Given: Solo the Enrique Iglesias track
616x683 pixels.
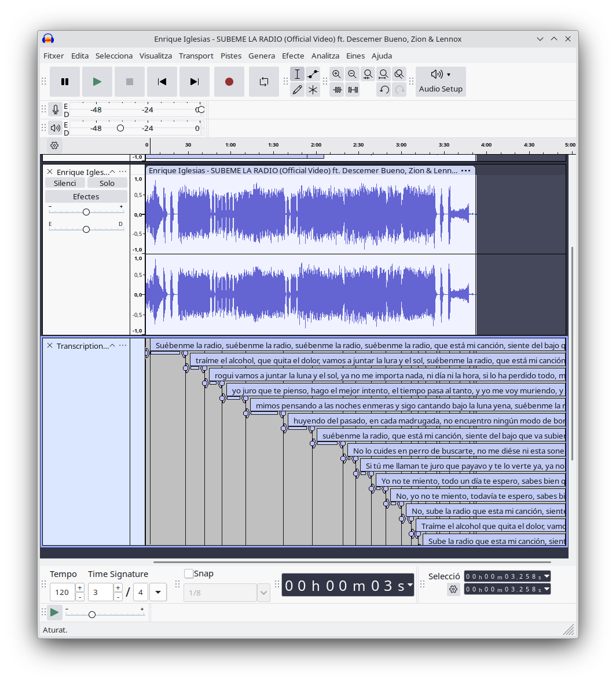Looking at the screenshot, I should click(107, 183).
